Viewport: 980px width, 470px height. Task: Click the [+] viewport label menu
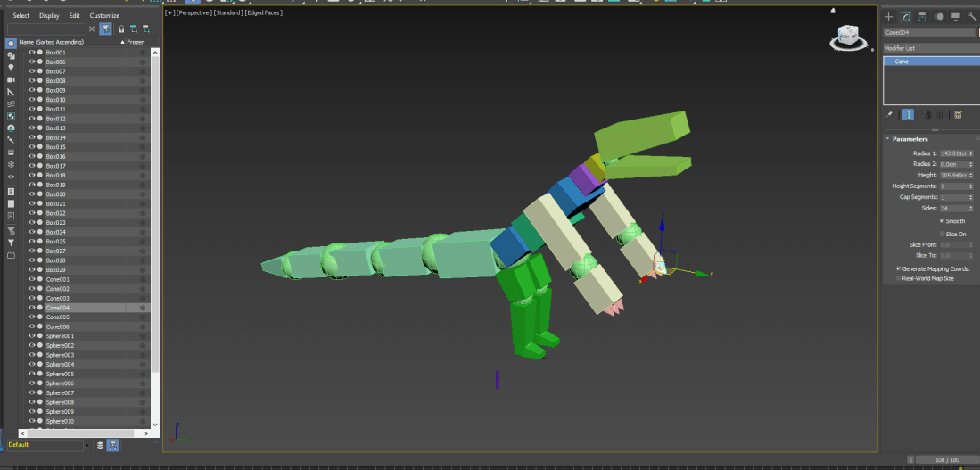pos(169,12)
